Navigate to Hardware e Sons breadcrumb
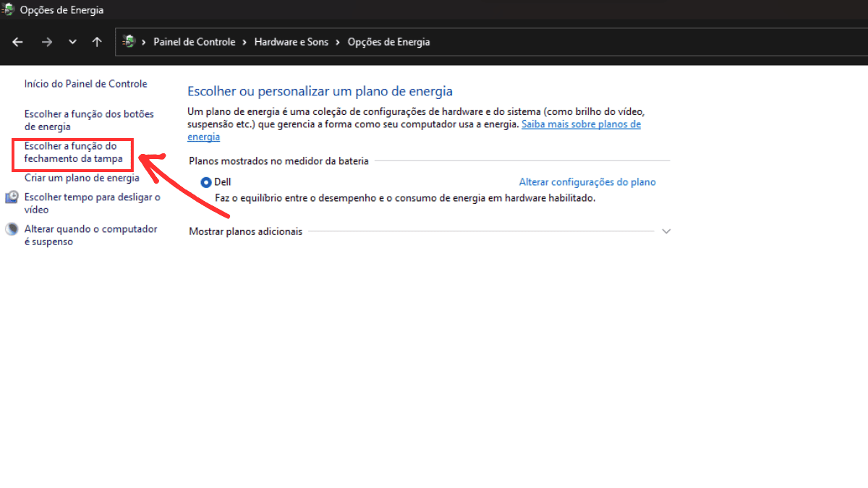 [x=292, y=42]
